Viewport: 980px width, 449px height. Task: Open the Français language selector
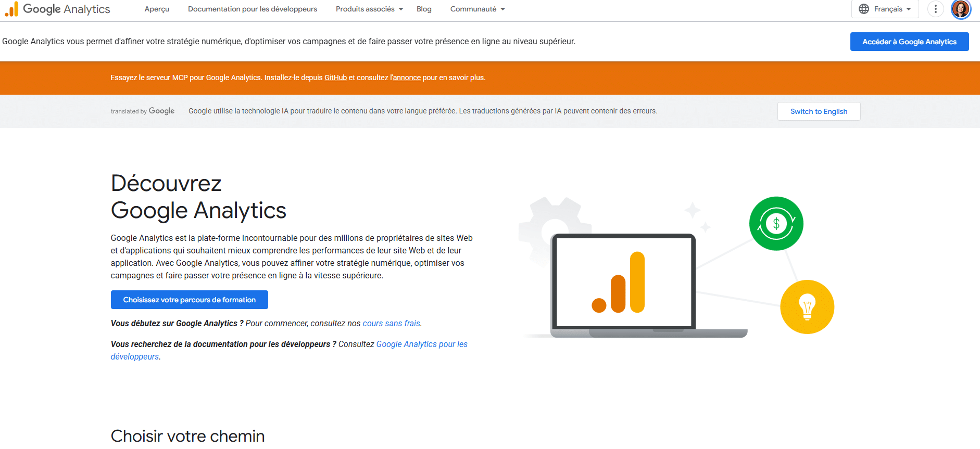885,9
